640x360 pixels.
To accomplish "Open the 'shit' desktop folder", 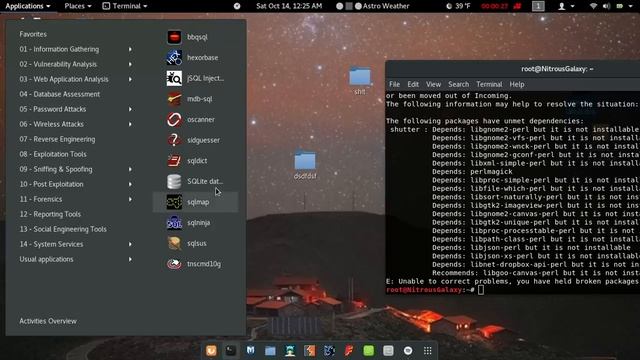I will coord(360,81).
